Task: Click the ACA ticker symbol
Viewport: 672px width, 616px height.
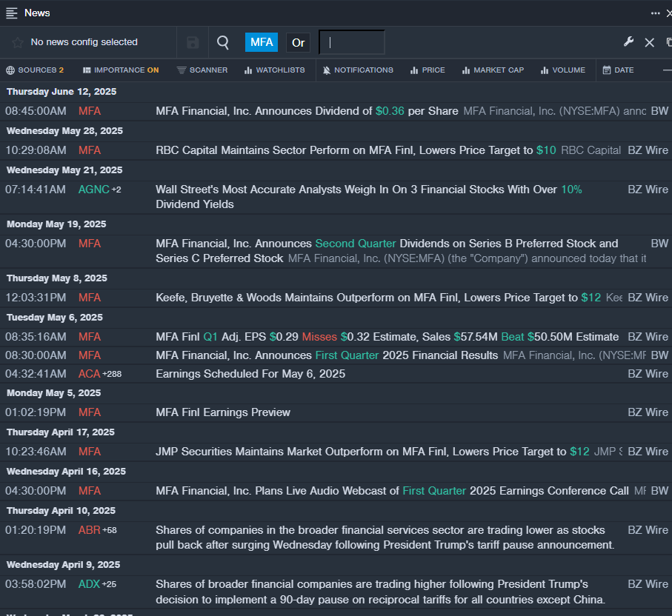Action: 89,374
